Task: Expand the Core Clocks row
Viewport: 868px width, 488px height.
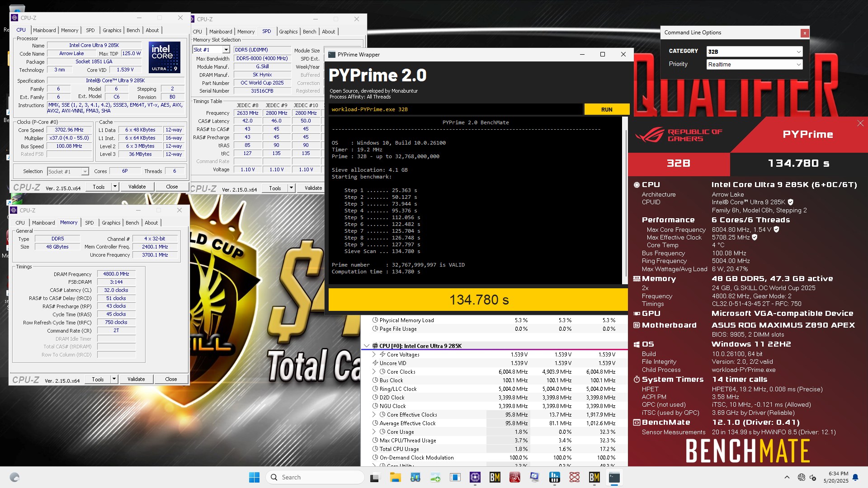Action: (x=374, y=371)
